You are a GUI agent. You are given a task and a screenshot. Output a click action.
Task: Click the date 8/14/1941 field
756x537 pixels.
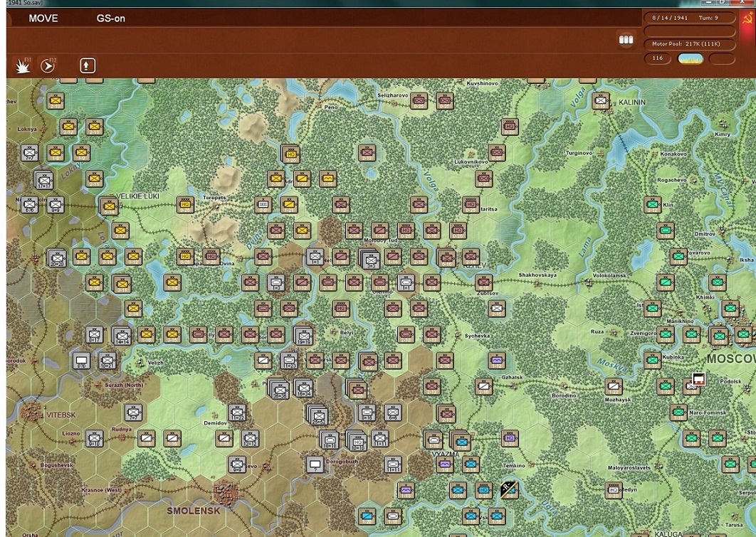click(x=670, y=18)
